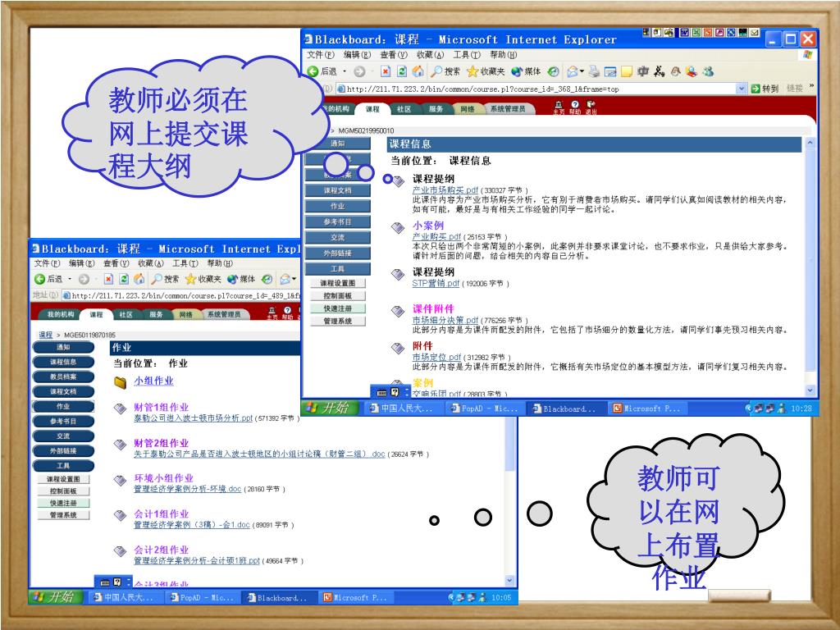840x630 pixels.
Task: Switch to Microsoft P... task on upper taskbar
Action: (x=648, y=409)
